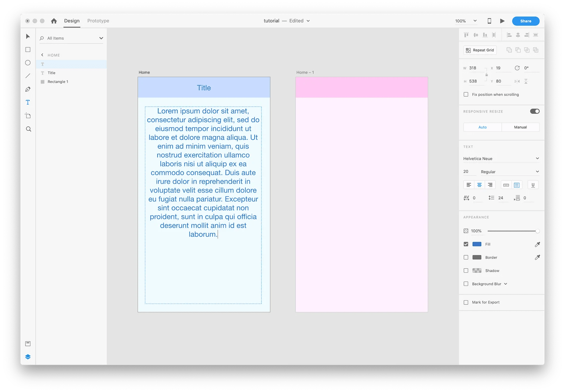Viewport: 565px width, 392px height.
Task: Select the Zoom tool
Action: 29,129
